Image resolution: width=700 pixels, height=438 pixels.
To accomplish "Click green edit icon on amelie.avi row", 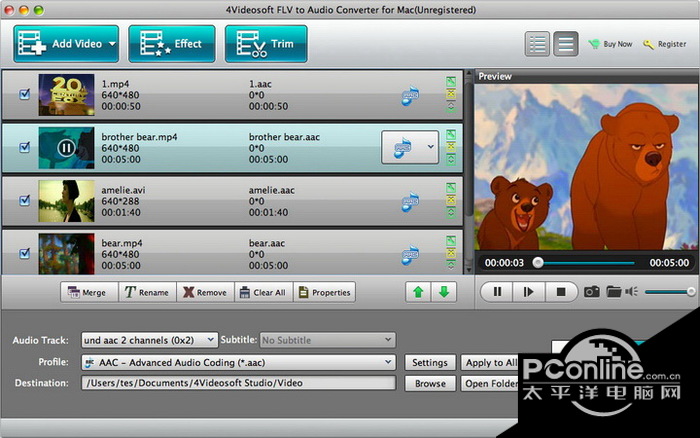I will [451, 188].
